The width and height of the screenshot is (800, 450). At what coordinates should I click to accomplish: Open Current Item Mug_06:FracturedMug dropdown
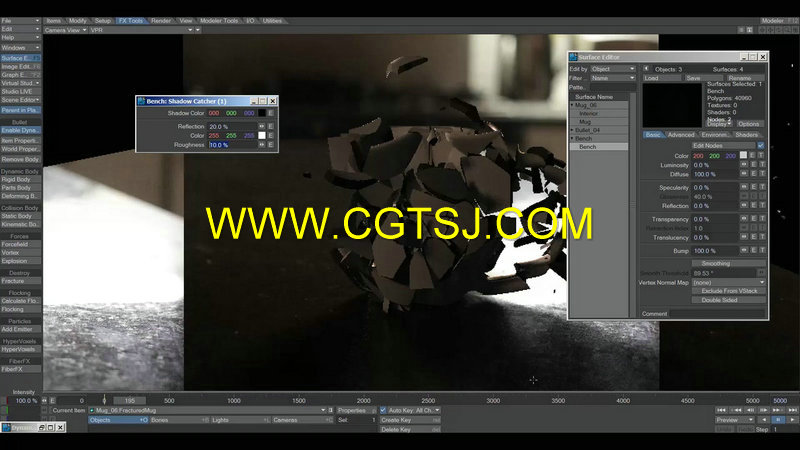pyautogui.click(x=208, y=410)
